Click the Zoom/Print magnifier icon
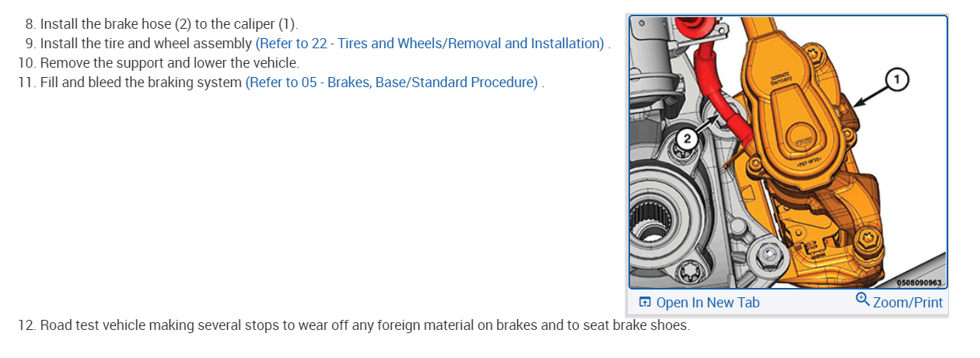This screenshot has height=358, width=980. [x=862, y=301]
